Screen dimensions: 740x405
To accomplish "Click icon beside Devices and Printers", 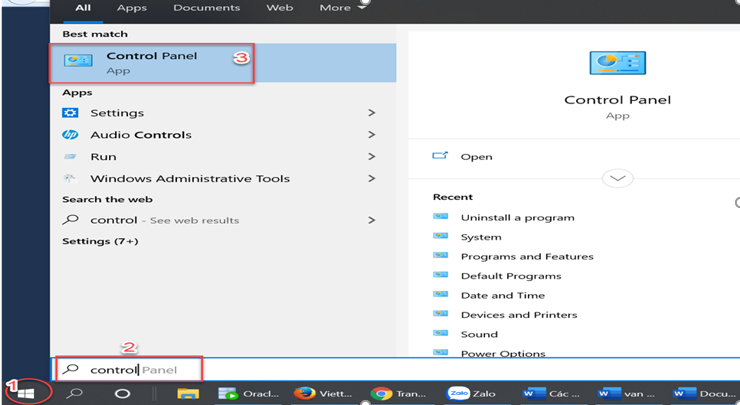I will click(440, 313).
